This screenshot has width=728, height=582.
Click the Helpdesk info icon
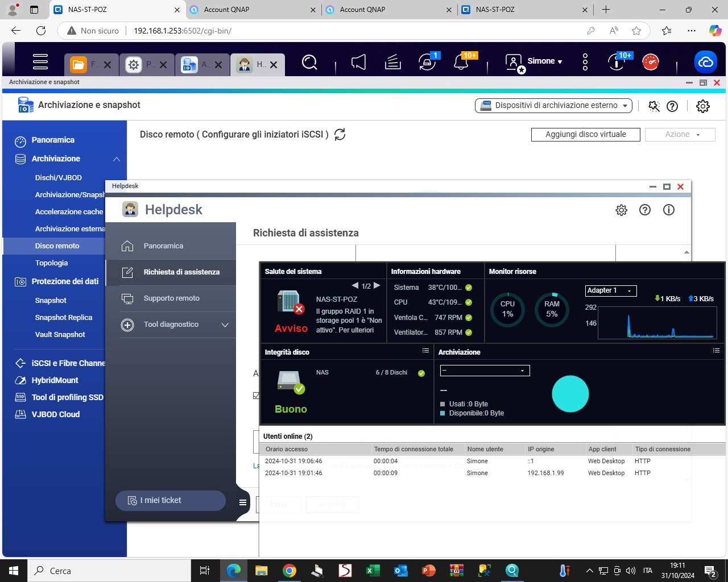click(x=669, y=210)
